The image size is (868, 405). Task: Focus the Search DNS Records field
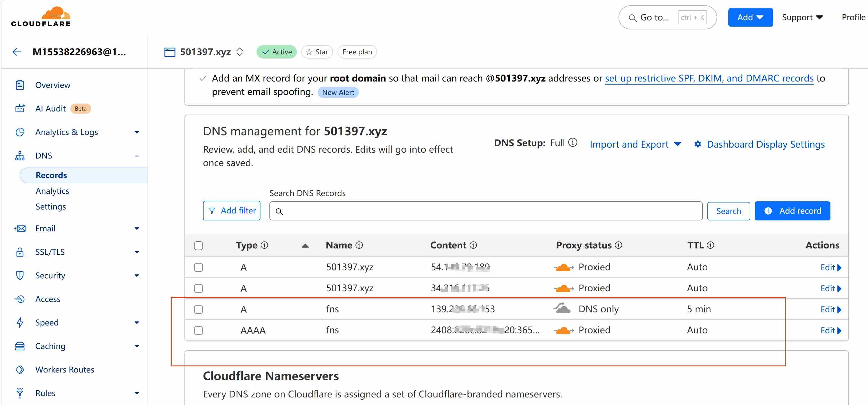click(486, 211)
